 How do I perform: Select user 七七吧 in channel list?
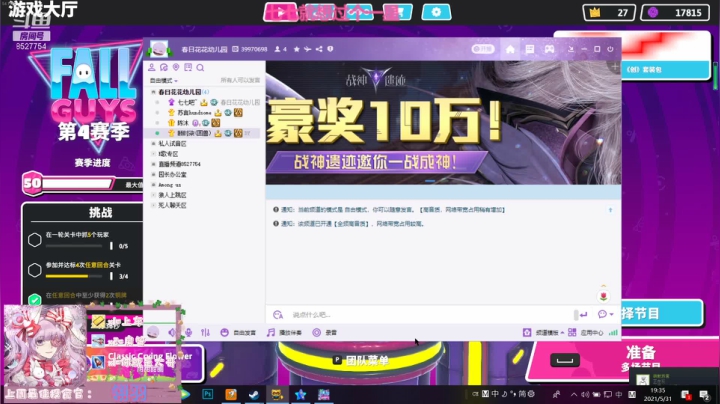tap(187, 102)
